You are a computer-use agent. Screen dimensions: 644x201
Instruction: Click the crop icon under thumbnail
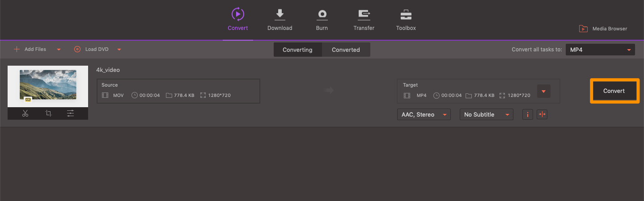48,113
